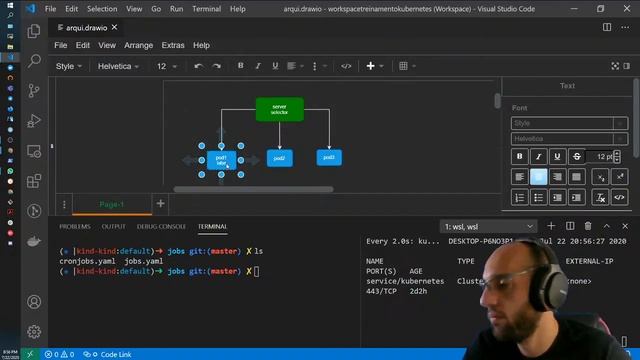Clear text formatting in panel
The image size is (640, 360).
pyautogui.click(x=600, y=198)
